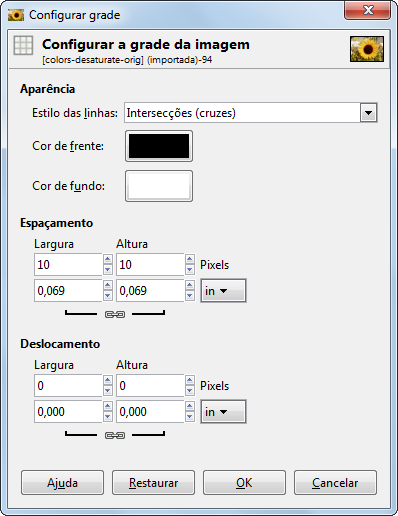The image size is (398, 516).
Task: Increase Espaçamento Largura inches with up arrow
Action: pos(108,285)
